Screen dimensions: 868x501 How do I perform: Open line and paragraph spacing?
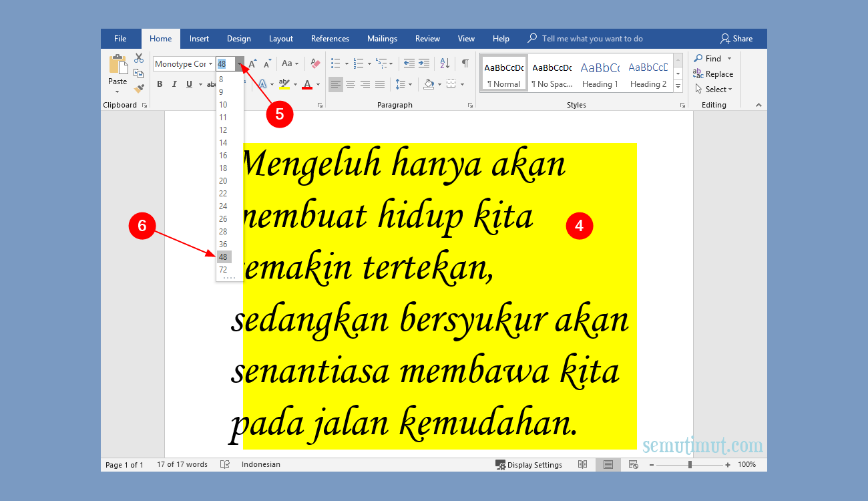point(400,84)
